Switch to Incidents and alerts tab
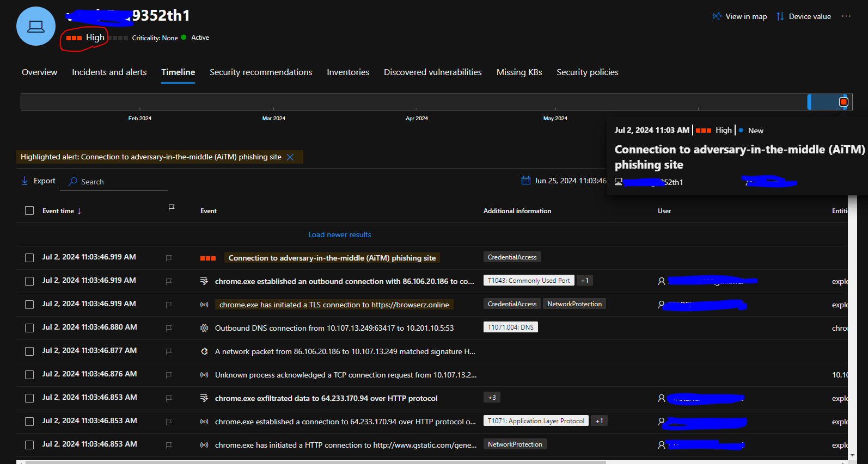Viewport: 868px width, 464px height. click(x=109, y=72)
